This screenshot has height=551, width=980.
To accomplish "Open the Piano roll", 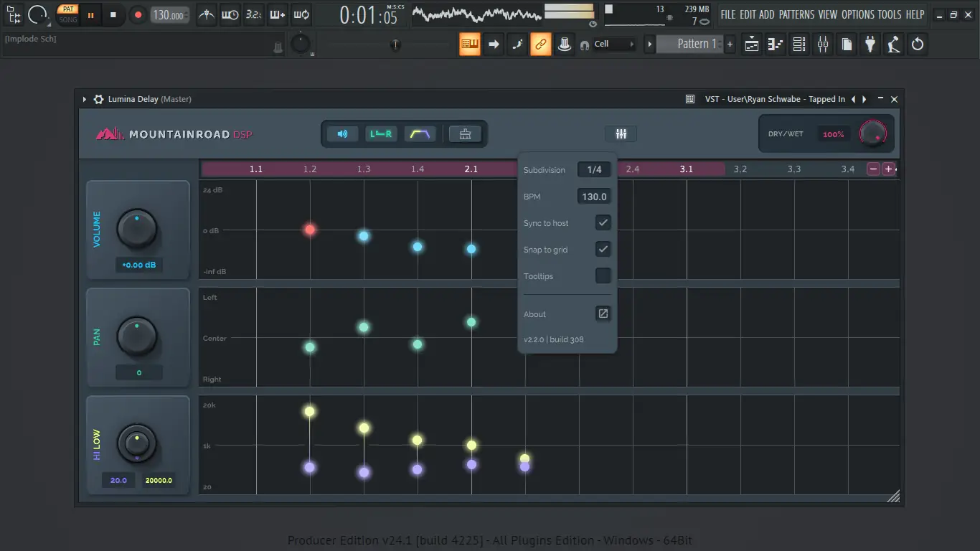I will (775, 44).
